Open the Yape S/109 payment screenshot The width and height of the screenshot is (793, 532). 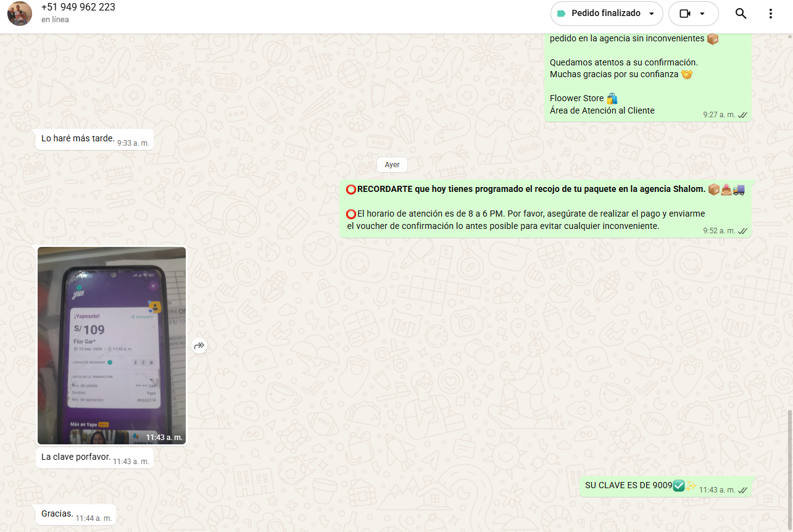[x=112, y=345]
